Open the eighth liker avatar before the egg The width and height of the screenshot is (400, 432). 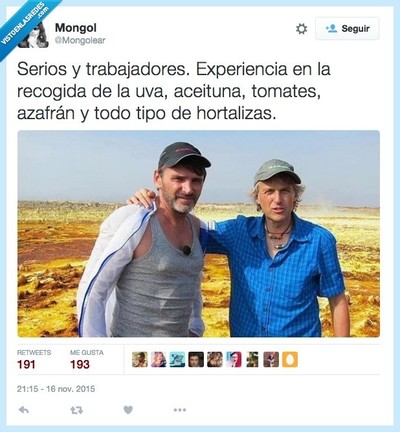pos(271,360)
